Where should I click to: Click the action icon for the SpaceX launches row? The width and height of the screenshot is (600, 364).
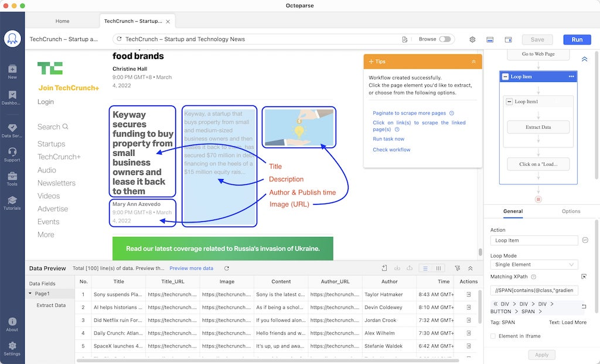[469, 346]
